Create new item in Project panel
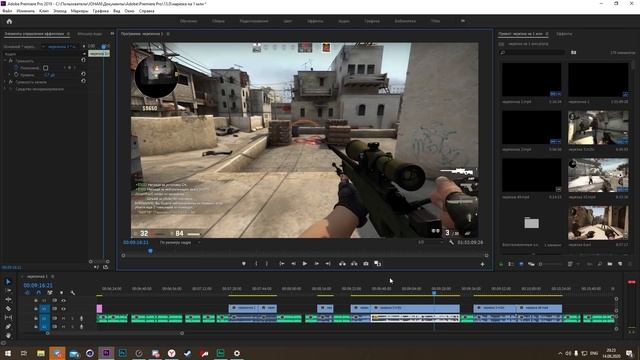 620,264
